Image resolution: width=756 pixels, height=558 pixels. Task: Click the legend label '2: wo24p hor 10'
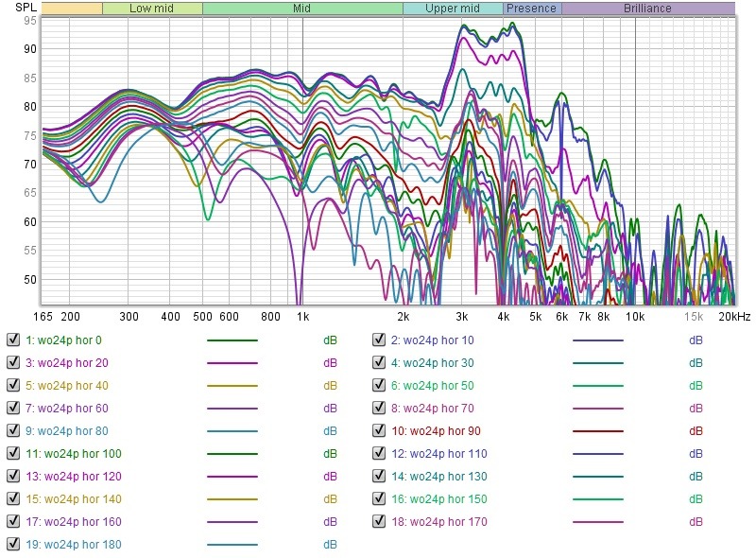433,340
